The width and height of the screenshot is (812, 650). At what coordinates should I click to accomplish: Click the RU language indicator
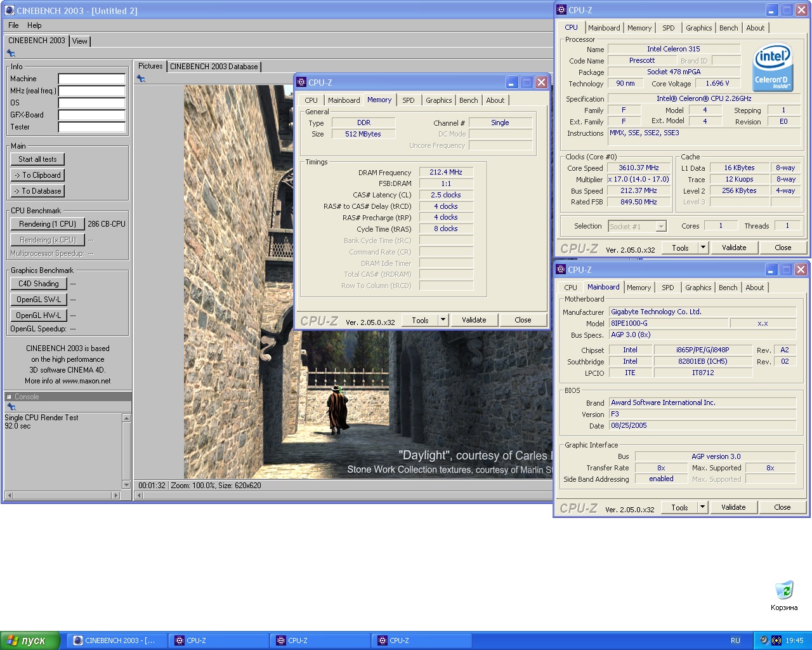735,640
